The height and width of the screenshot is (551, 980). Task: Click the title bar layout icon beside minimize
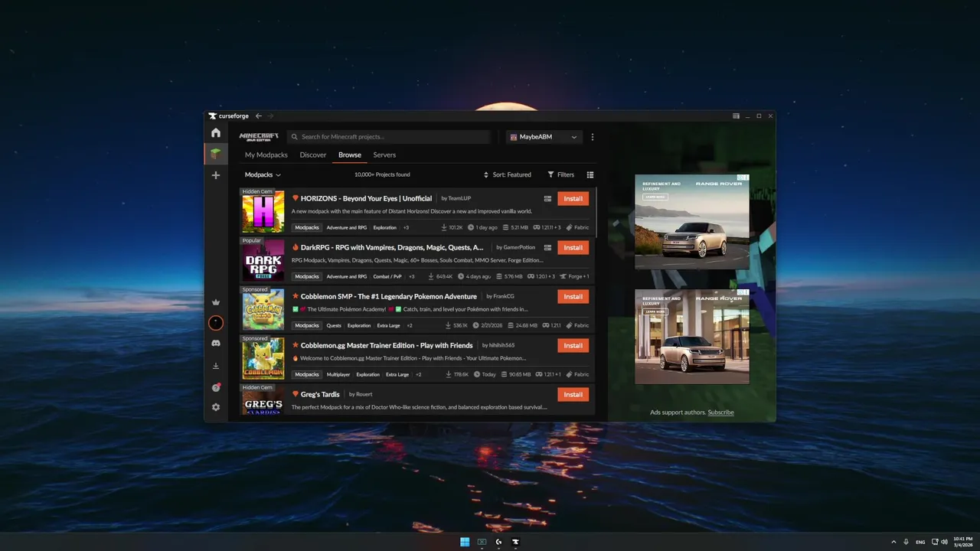(736, 116)
